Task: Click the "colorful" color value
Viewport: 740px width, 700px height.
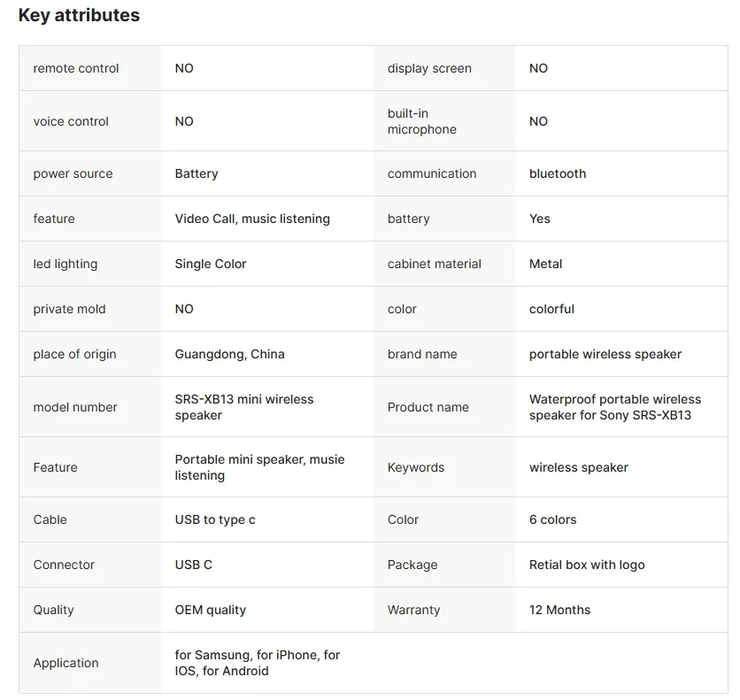Action: pyautogui.click(x=551, y=309)
